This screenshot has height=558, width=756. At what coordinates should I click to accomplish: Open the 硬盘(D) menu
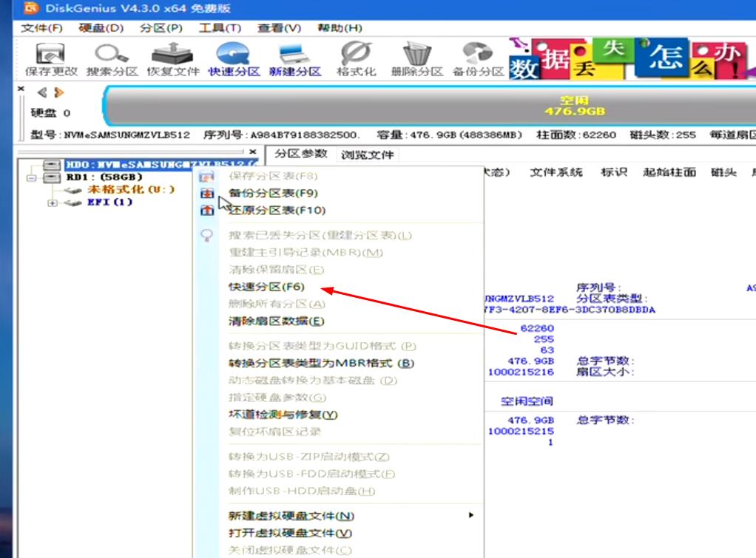click(101, 28)
